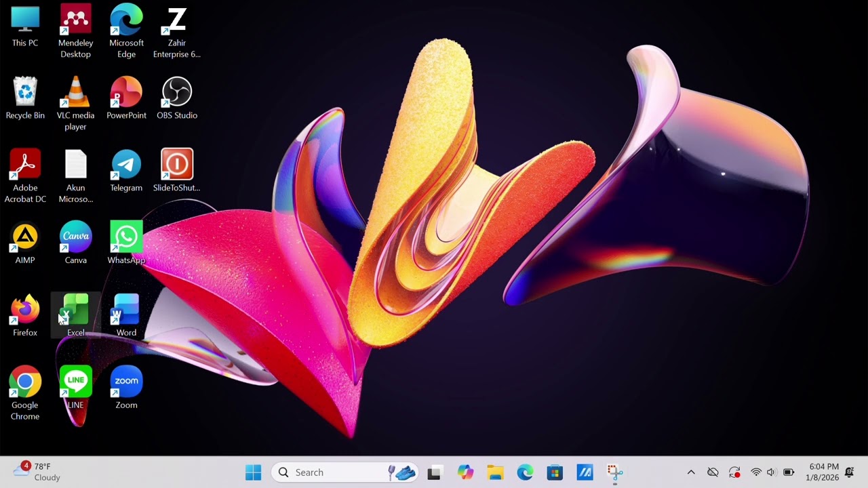Open File Explorer from taskbar

point(495,472)
